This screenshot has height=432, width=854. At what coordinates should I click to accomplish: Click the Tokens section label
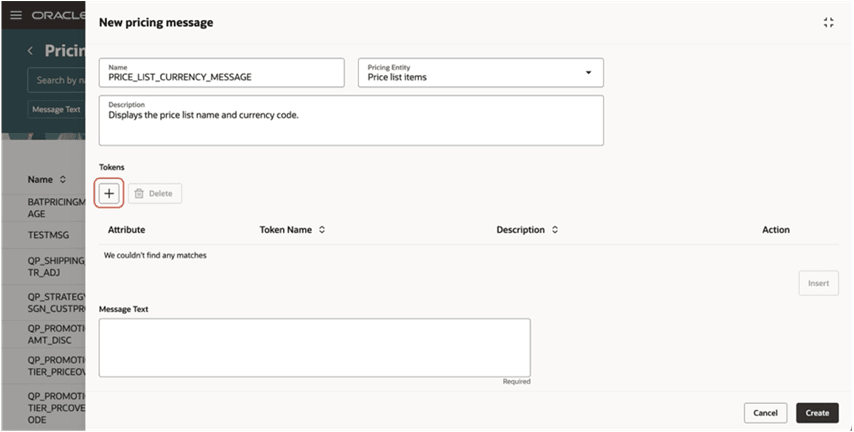point(112,167)
